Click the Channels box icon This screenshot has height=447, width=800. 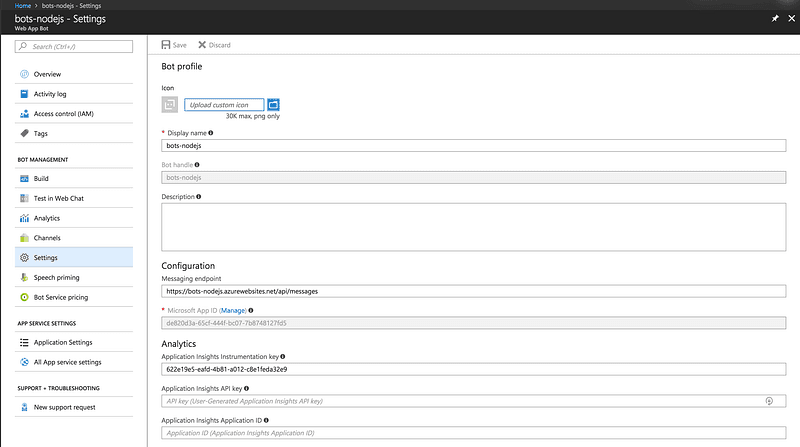[24, 238]
